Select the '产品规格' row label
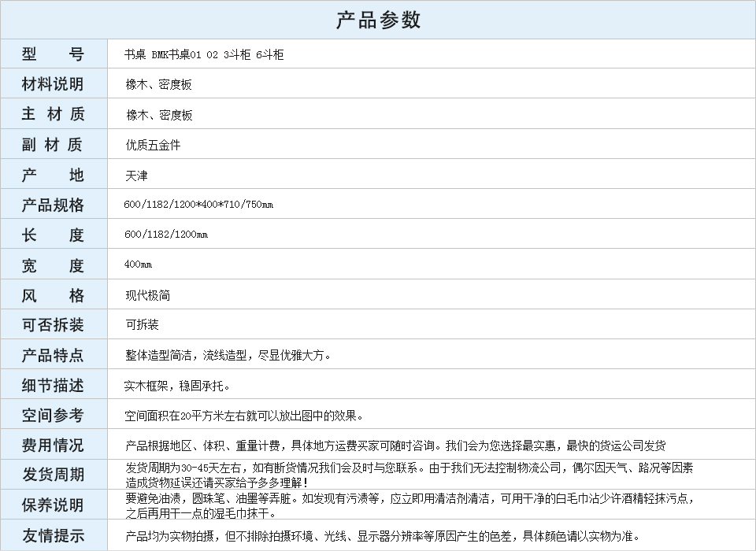The height and width of the screenshot is (551, 756). [53, 205]
